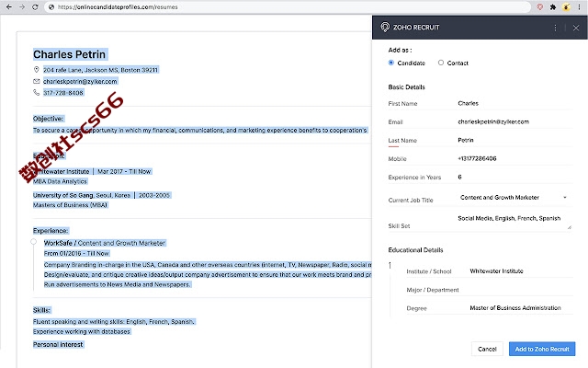Click the yellow profile avatar icon

point(566,6)
